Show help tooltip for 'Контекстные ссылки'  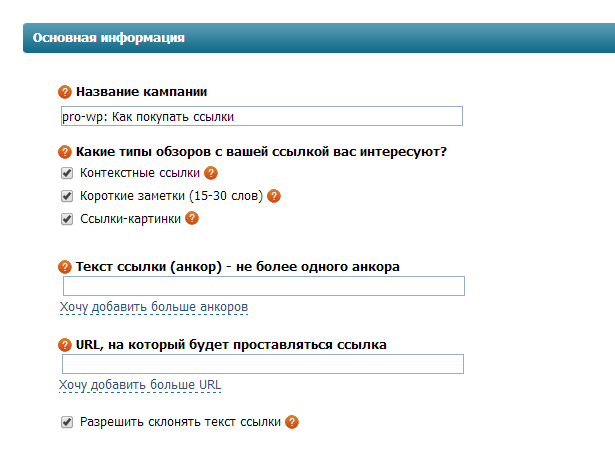(211, 173)
